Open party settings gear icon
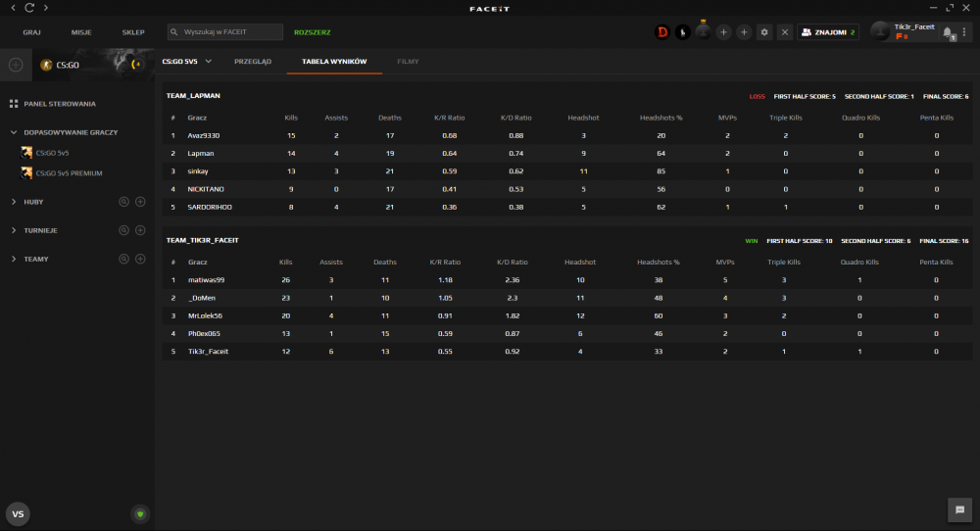 764,32
